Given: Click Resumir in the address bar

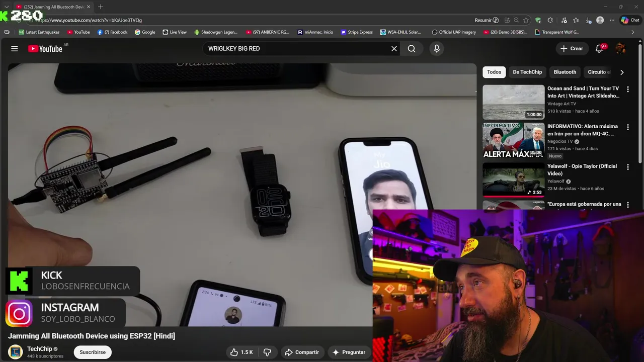Looking at the screenshot, I should point(487,20).
